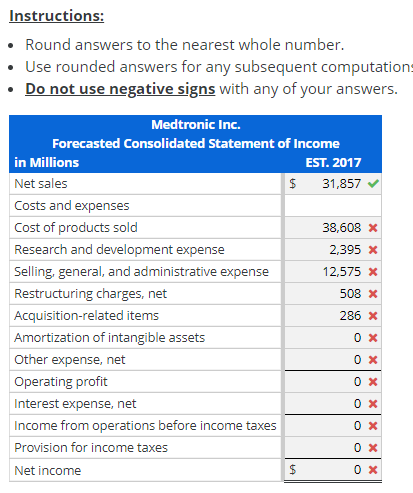Click 'Round answers to the nearest whole number.'
Viewport: 413px width, 493px height.
coord(185,45)
